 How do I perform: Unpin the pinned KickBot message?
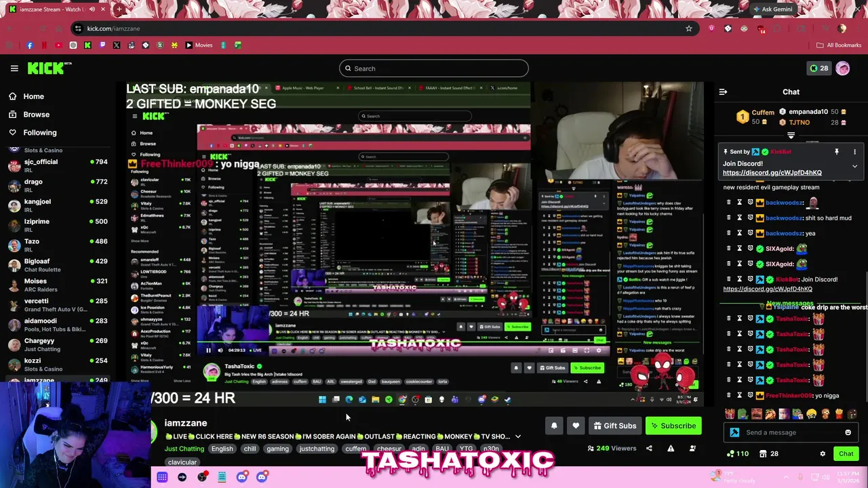(837, 152)
